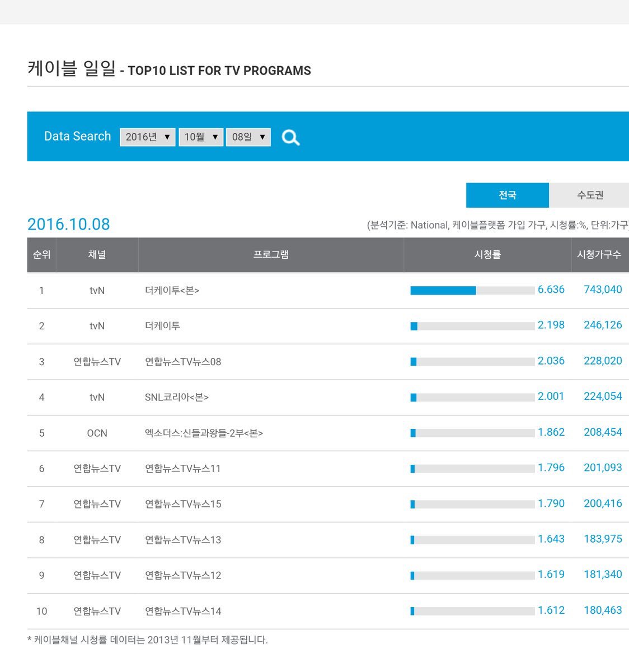Click the 채널 column header
The height and width of the screenshot is (672, 629).
tap(97, 255)
